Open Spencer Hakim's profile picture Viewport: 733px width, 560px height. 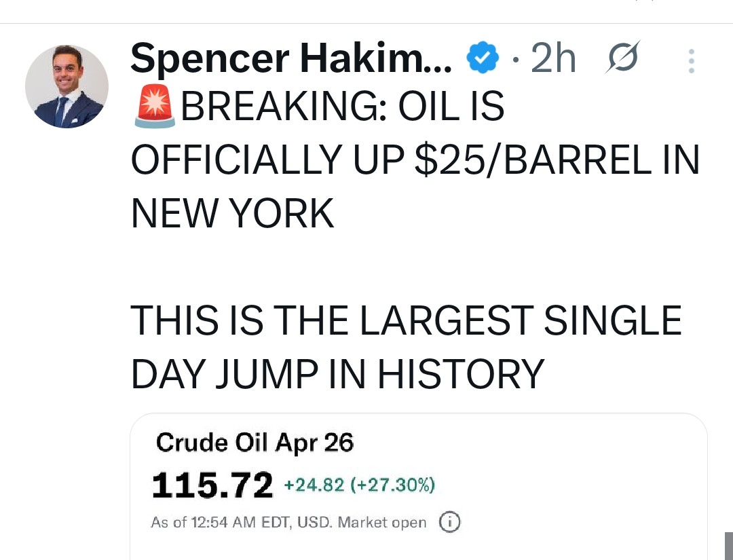(67, 87)
